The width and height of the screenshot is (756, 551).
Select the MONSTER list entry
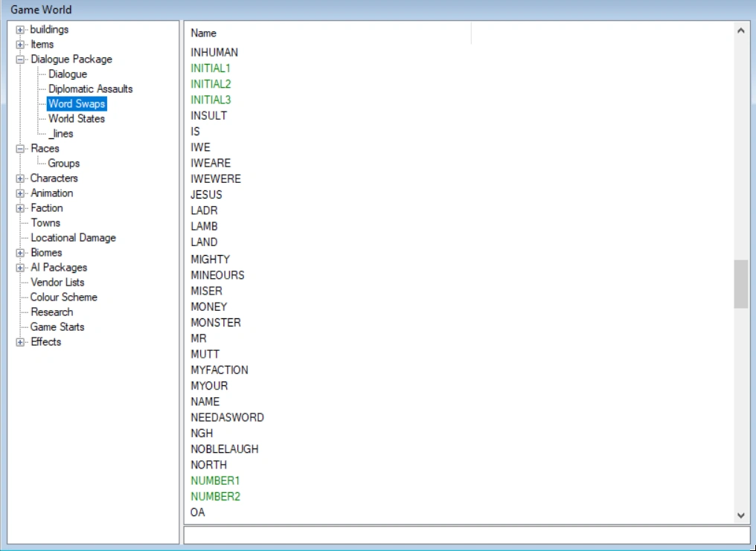tap(216, 323)
